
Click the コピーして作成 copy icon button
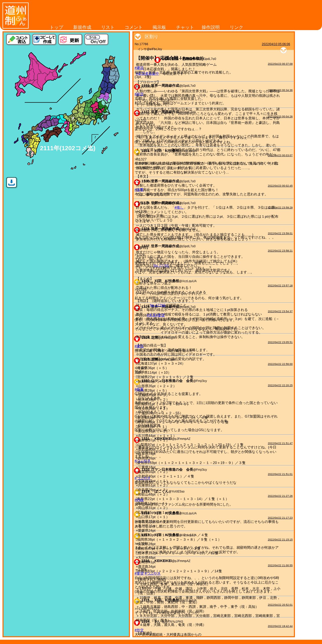tap(44, 40)
